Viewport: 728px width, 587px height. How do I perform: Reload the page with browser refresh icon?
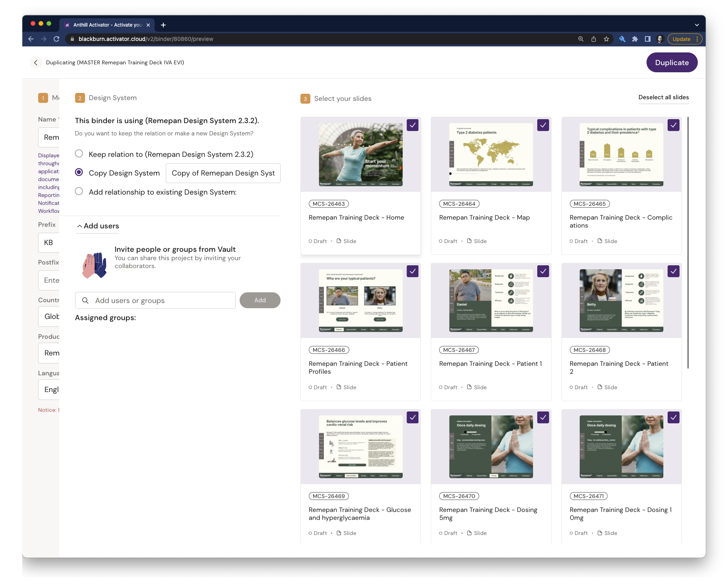pyautogui.click(x=56, y=39)
